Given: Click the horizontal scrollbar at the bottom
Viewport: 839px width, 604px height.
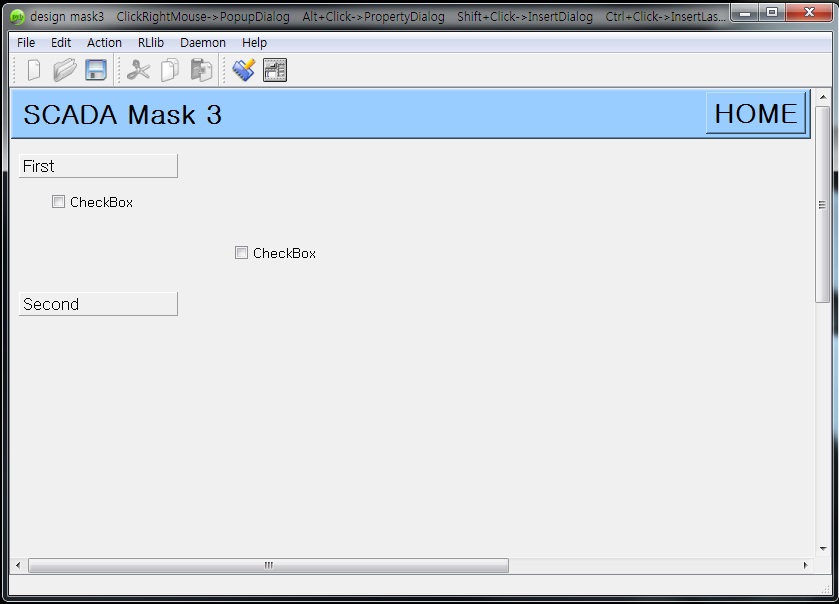Looking at the screenshot, I should tap(267, 565).
